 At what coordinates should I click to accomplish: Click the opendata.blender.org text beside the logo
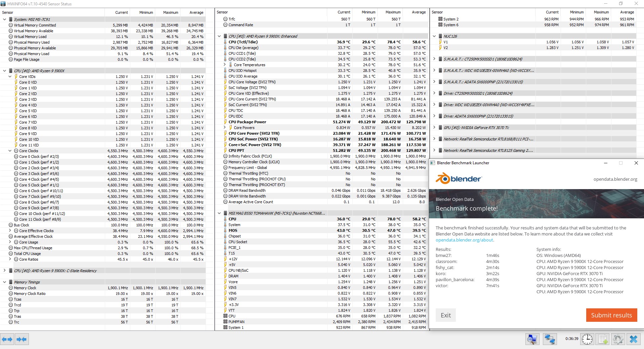pyautogui.click(x=615, y=179)
